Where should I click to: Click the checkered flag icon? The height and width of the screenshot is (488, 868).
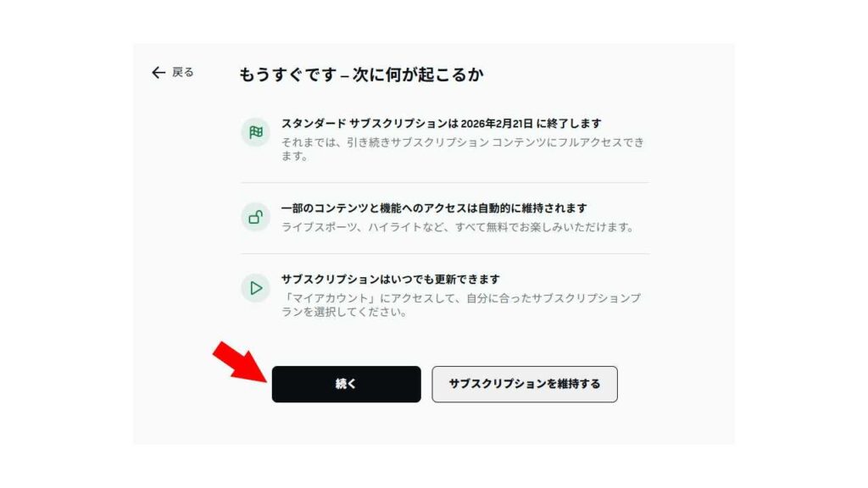pos(256,132)
